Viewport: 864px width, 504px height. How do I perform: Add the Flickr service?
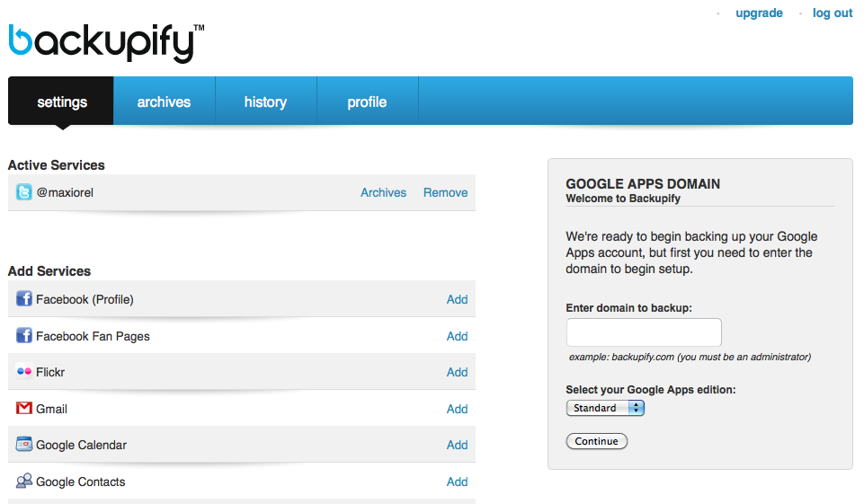(x=457, y=372)
